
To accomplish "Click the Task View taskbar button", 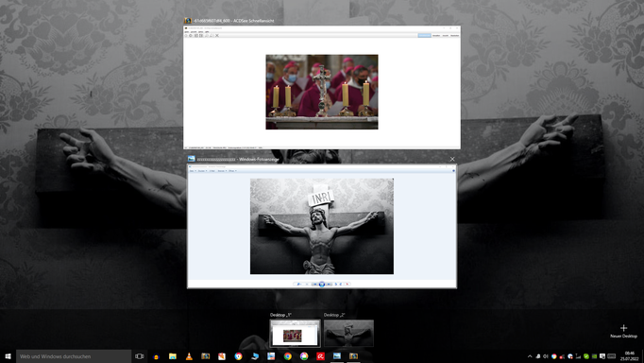I will tap(140, 356).
